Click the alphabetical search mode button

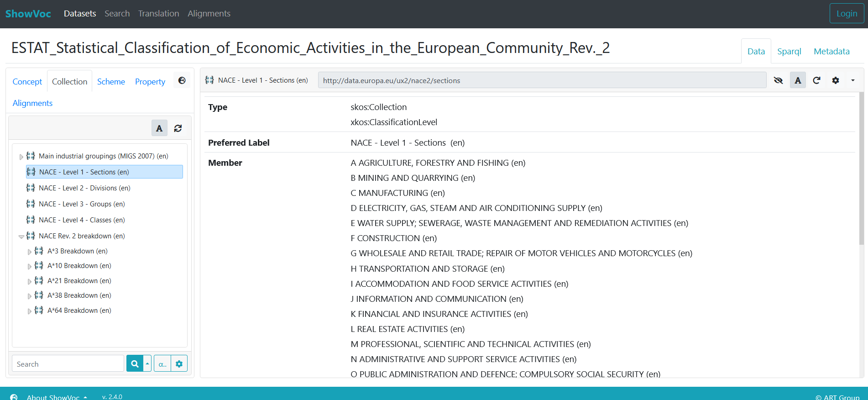coord(162,363)
